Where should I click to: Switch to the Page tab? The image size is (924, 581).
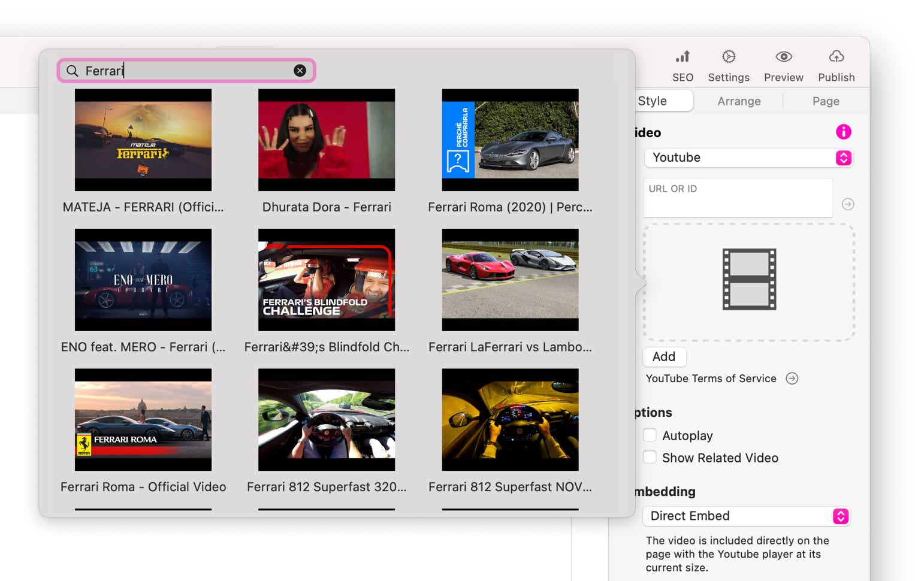pyautogui.click(x=826, y=101)
